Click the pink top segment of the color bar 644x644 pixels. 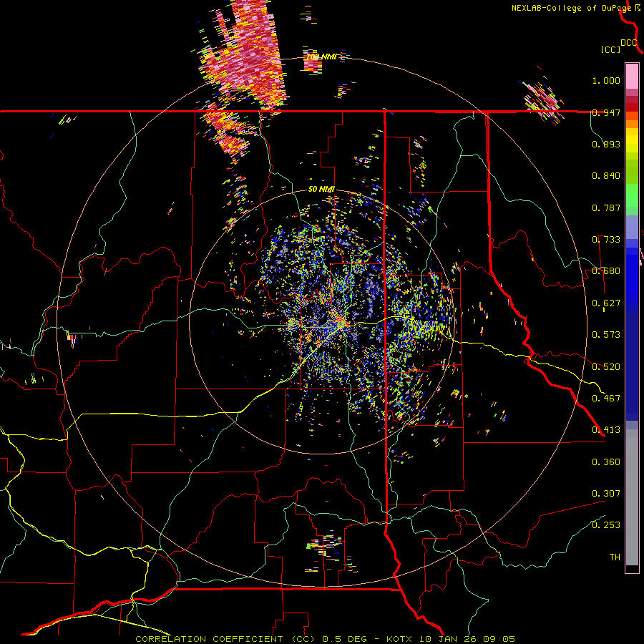pos(632,76)
